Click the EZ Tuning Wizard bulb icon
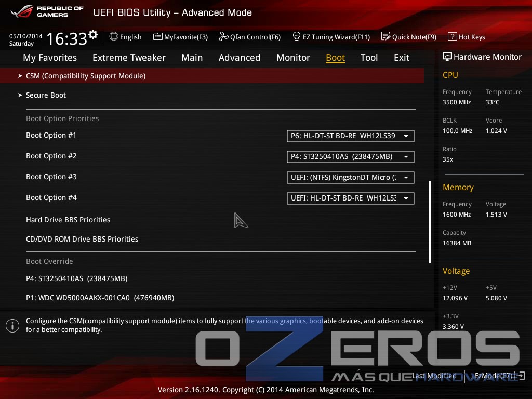 pyautogui.click(x=296, y=36)
